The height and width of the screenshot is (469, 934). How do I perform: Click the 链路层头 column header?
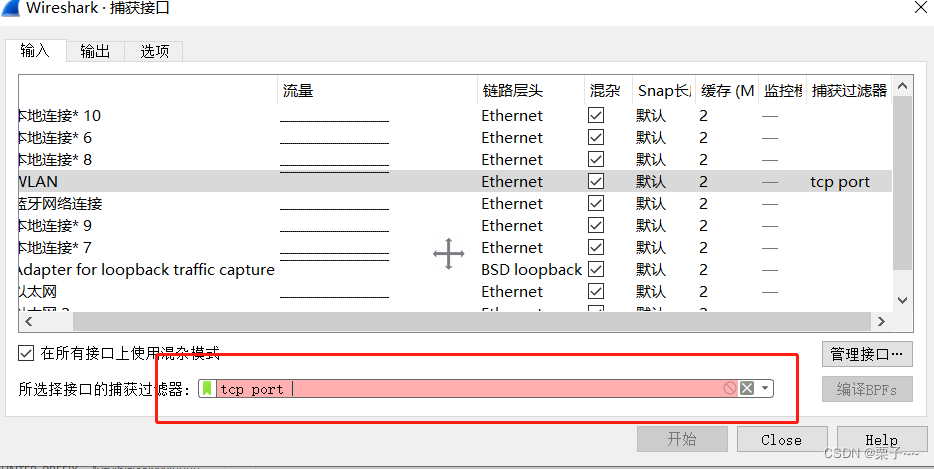pos(531,91)
